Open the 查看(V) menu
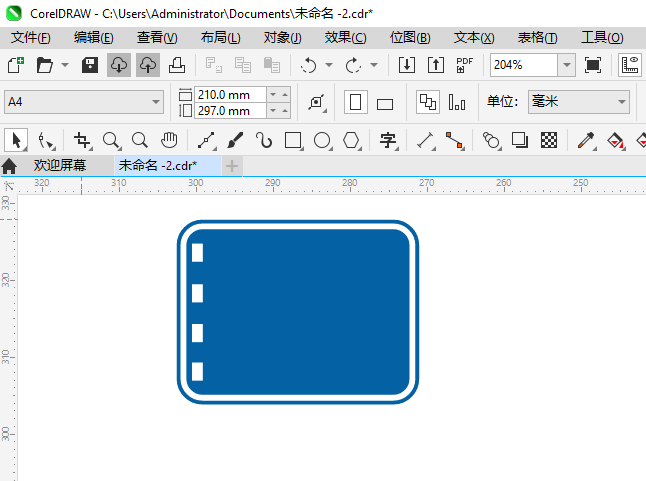The width and height of the screenshot is (646, 481). (x=157, y=37)
